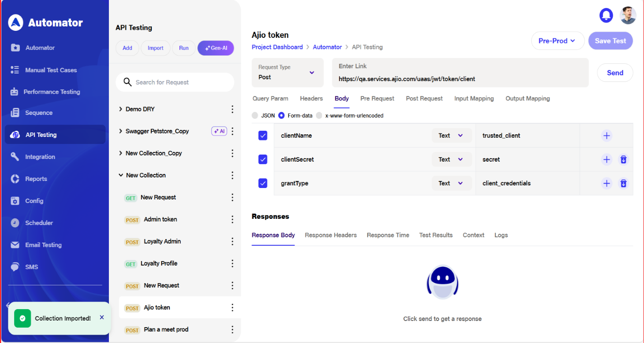Image resolution: width=644 pixels, height=343 pixels.
Task: Uncheck the grantType parameter checkbox
Action: (x=263, y=183)
